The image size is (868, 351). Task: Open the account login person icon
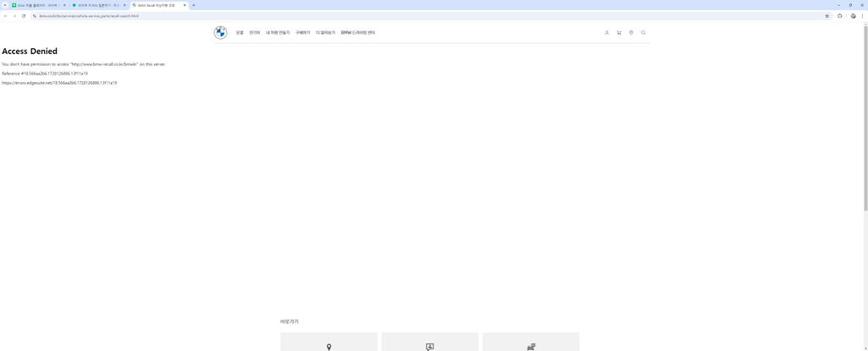tap(606, 33)
